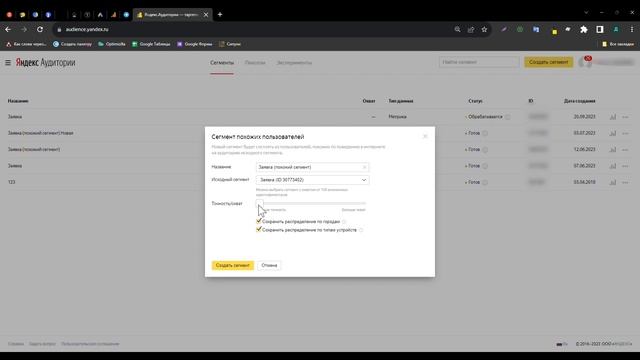Open the Google Формы bookmark

[x=194, y=44]
